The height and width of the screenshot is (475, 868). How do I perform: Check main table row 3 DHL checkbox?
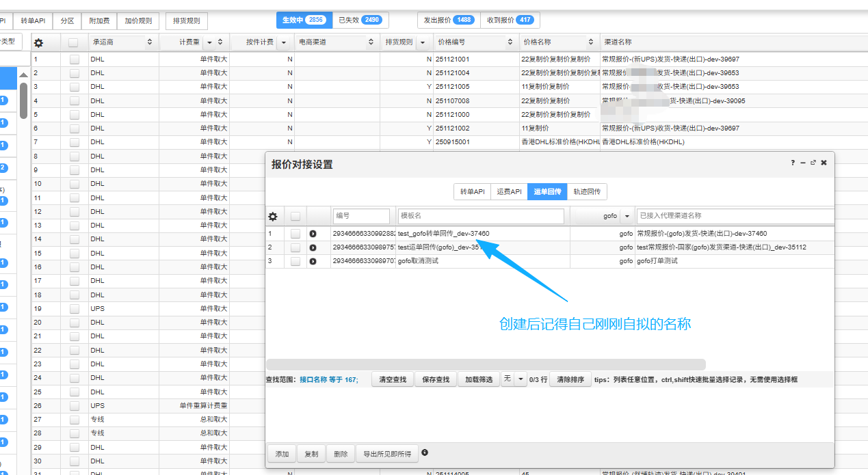[x=74, y=87]
